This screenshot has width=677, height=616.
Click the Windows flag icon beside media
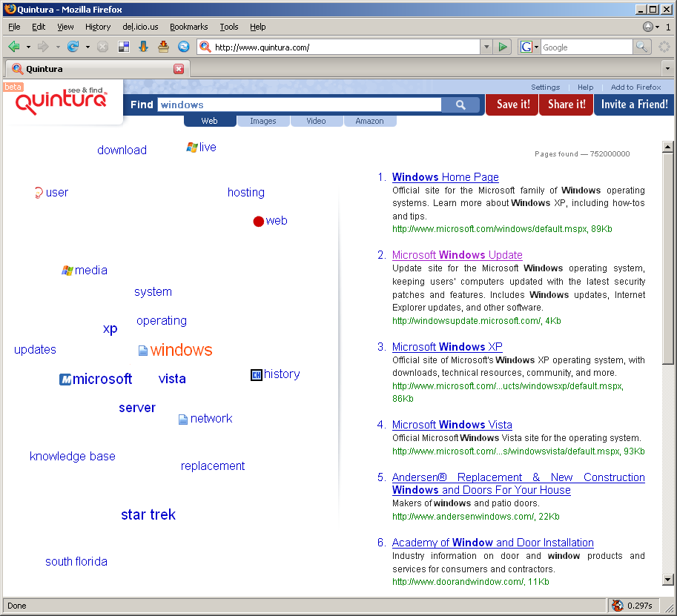67,271
